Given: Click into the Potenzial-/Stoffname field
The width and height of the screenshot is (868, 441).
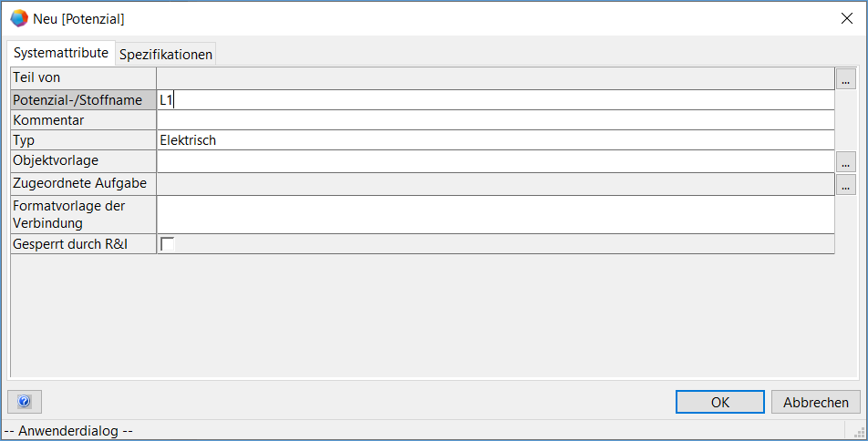Looking at the screenshot, I should 495,100.
